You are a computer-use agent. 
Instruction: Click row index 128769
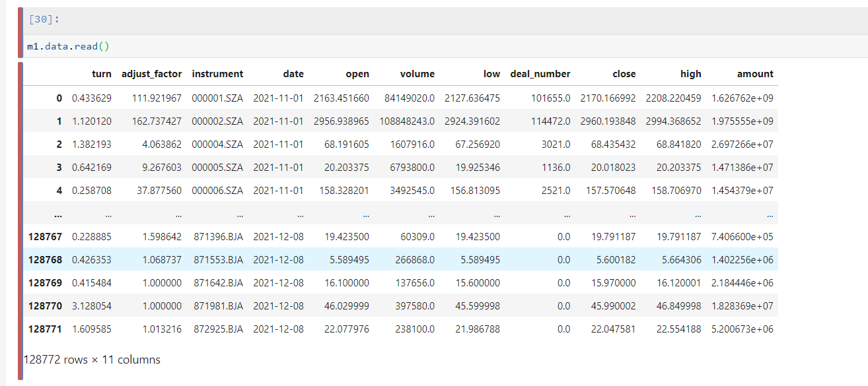46,283
